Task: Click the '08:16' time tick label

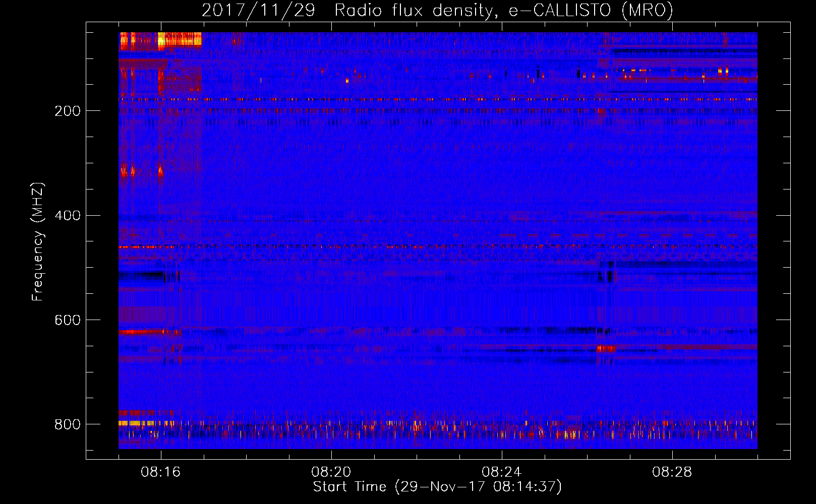Action: pos(161,472)
